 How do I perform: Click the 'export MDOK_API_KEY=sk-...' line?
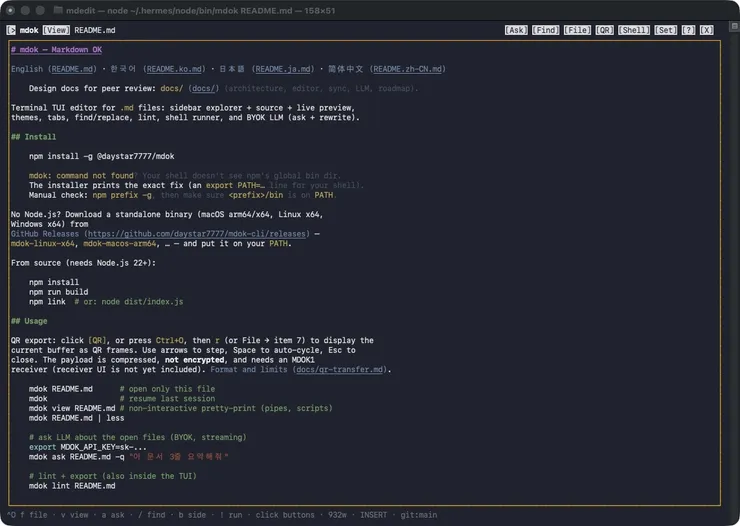coord(88,447)
